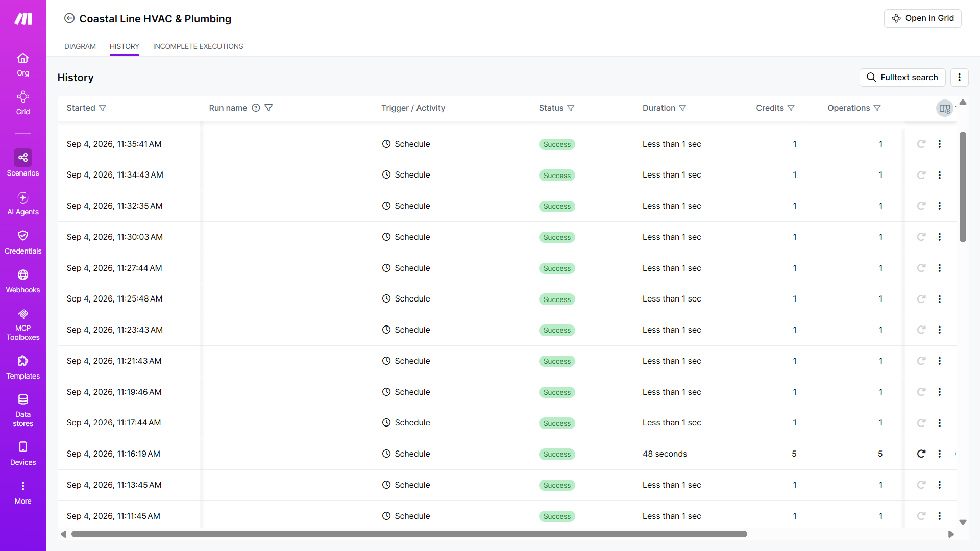Open MCP Toolboxes section
This screenshot has width=980, height=551.
pos(23,324)
